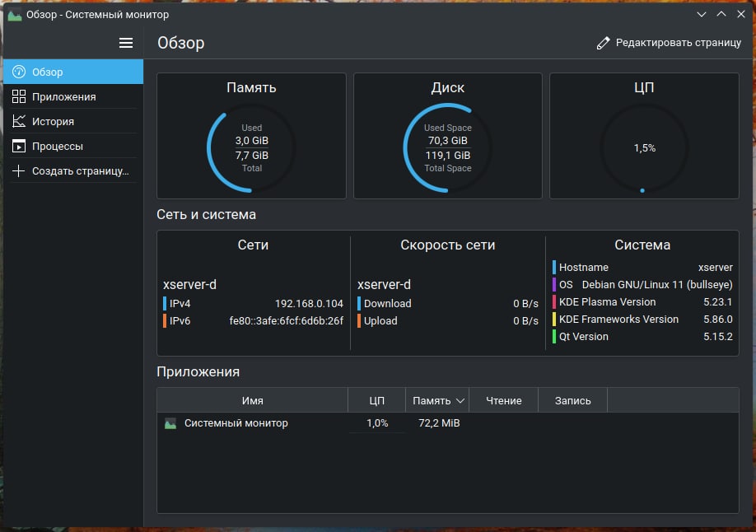Click the yellow KDE Frameworks Version marker
Image resolution: width=756 pixels, height=532 pixels.
pos(554,320)
